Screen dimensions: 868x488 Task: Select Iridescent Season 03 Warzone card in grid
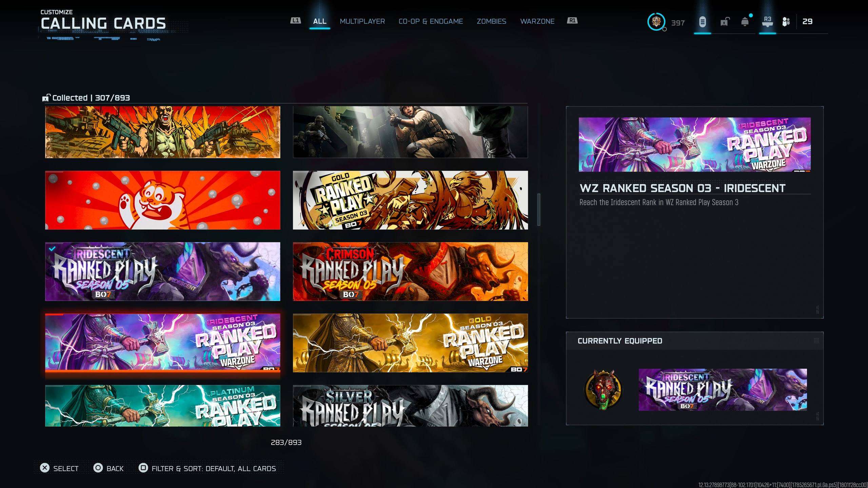point(163,343)
